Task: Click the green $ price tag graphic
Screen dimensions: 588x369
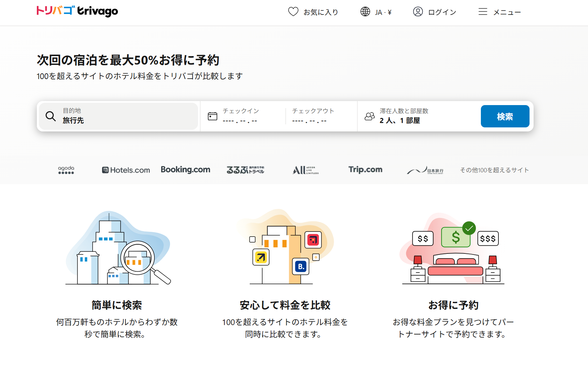Action: pos(456,237)
